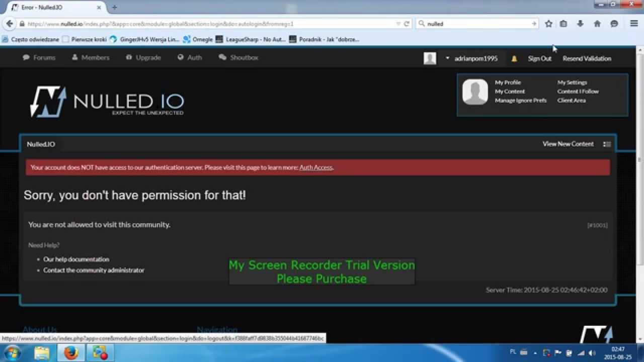Click View New Content link
The width and height of the screenshot is (644, 362).
[568, 144]
